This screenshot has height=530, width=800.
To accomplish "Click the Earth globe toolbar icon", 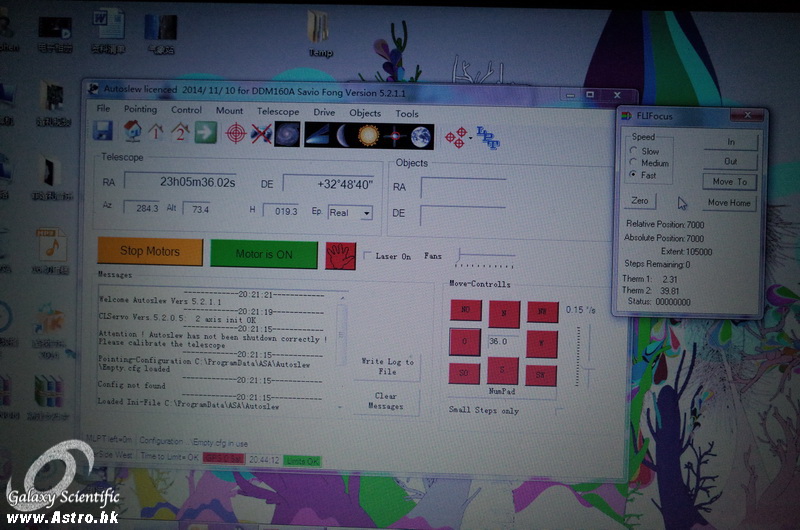I will pos(420,135).
